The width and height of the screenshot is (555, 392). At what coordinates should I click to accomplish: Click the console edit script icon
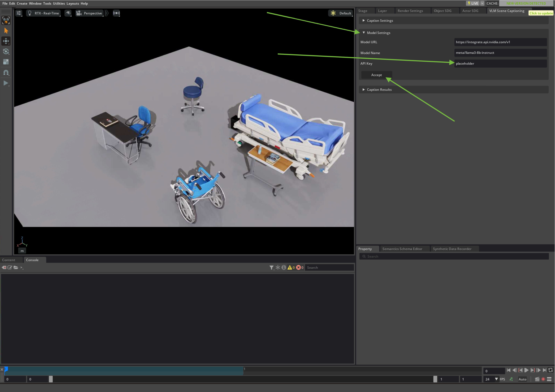[10, 267]
